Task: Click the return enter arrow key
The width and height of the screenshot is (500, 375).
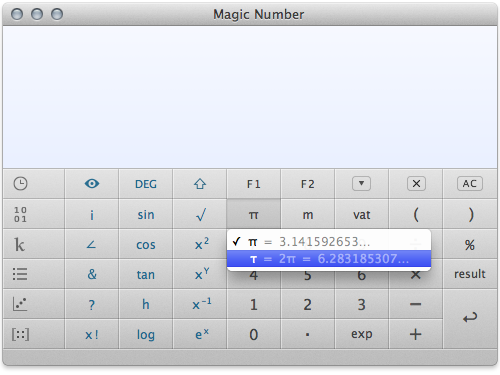Action: [470, 319]
